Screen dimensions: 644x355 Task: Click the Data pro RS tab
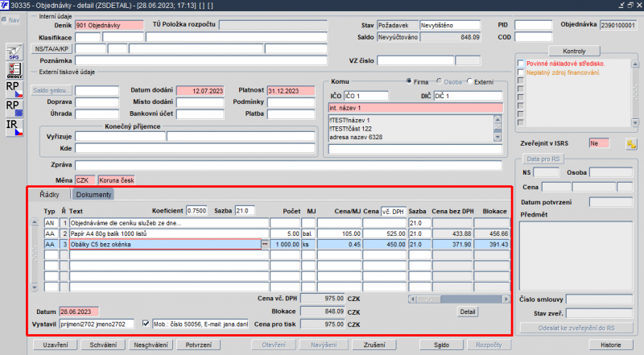coord(543,159)
